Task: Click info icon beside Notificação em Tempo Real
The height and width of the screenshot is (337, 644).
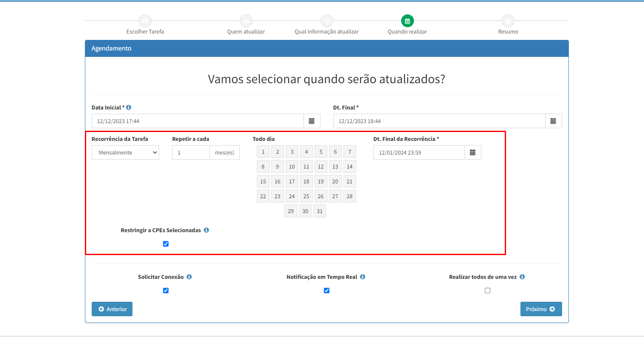Action: click(x=363, y=277)
